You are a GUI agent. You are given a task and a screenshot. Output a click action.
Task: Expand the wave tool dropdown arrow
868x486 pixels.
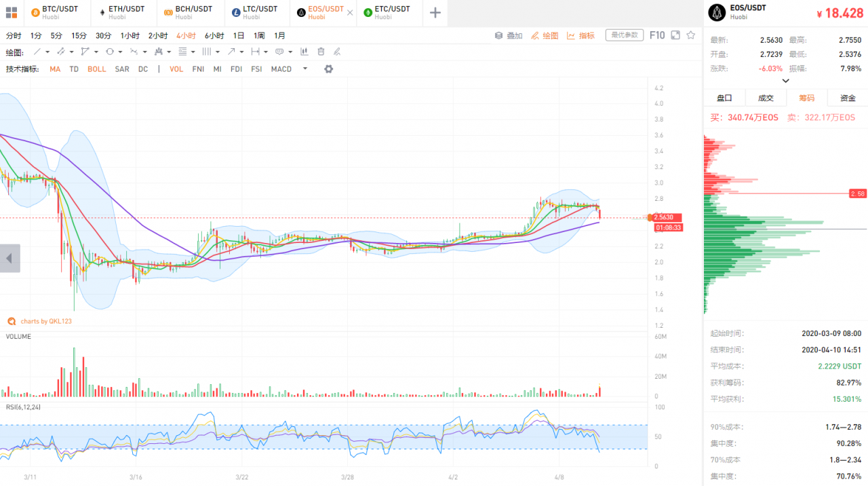pyautogui.click(x=144, y=52)
